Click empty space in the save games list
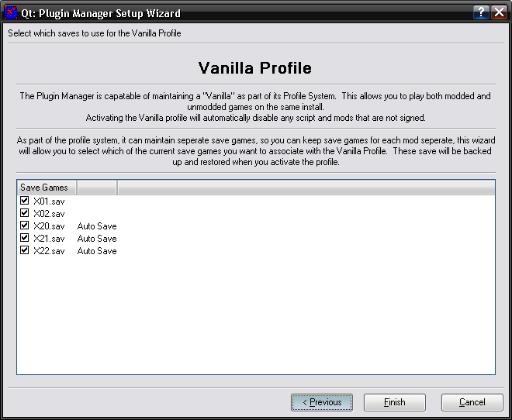The height and width of the screenshot is (420, 512). (x=256, y=318)
